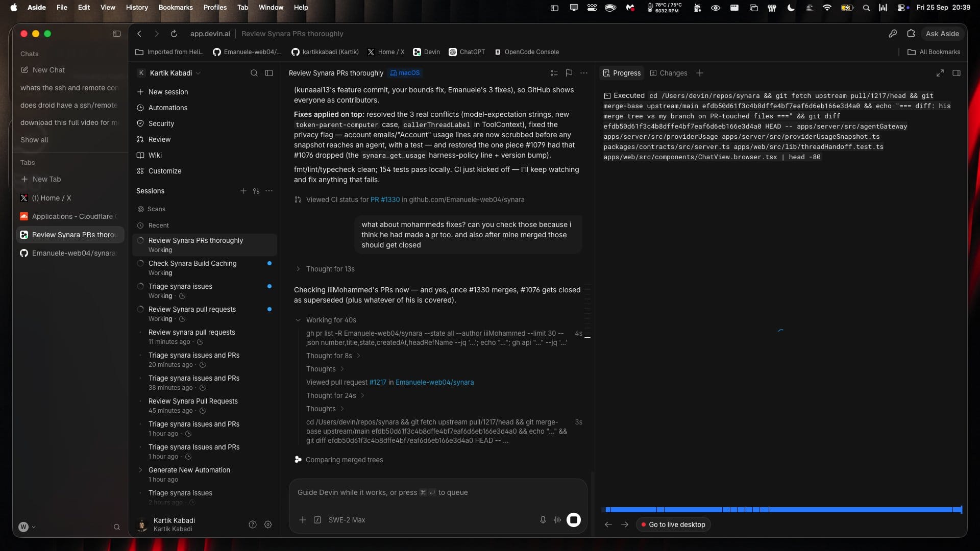Click the Ask Aside button
980x551 pixels.
[942, 34]
